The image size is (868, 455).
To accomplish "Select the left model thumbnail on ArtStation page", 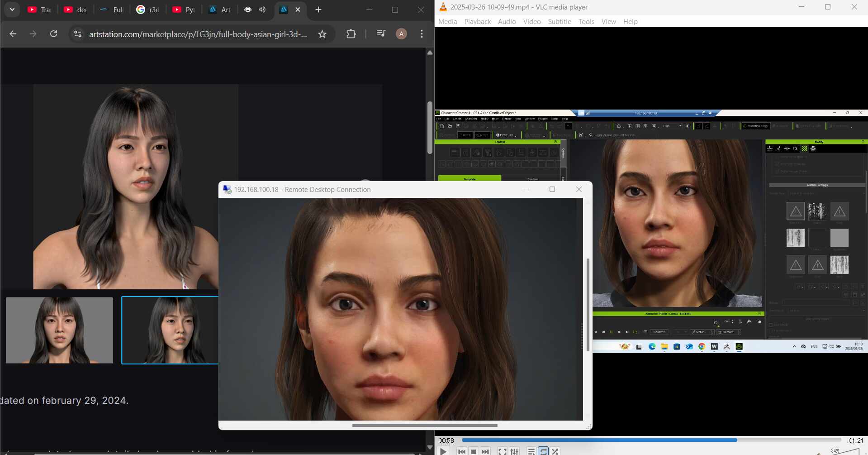I will pyautogui.click(x=59, y=330).
